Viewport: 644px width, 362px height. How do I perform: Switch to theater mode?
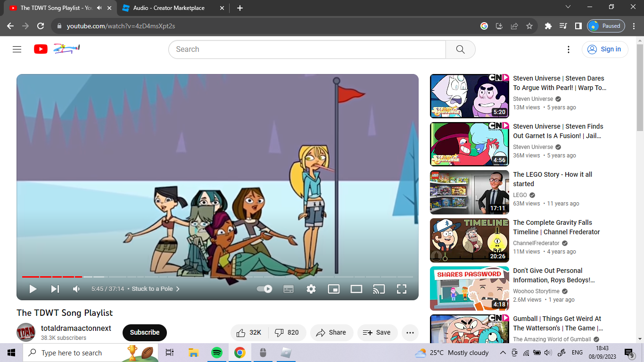click(x=356, y=289)
